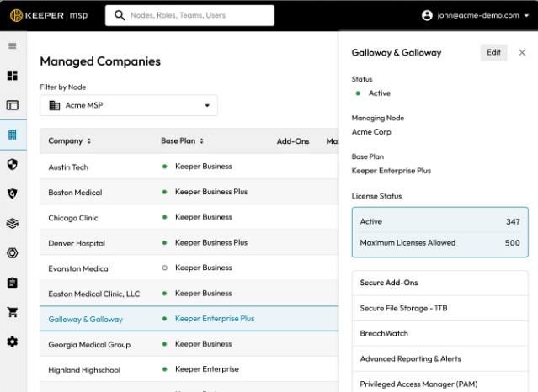Open the Georgia Medical Group row

[89, 344]
